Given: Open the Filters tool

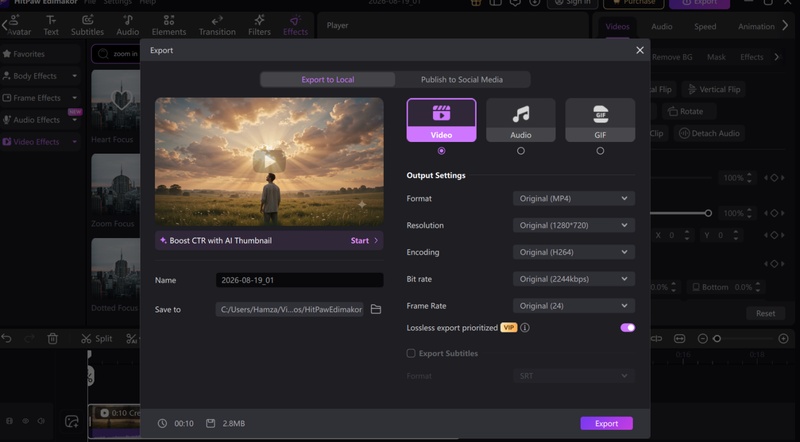Looking at the screenshot, I should point(259,26).
